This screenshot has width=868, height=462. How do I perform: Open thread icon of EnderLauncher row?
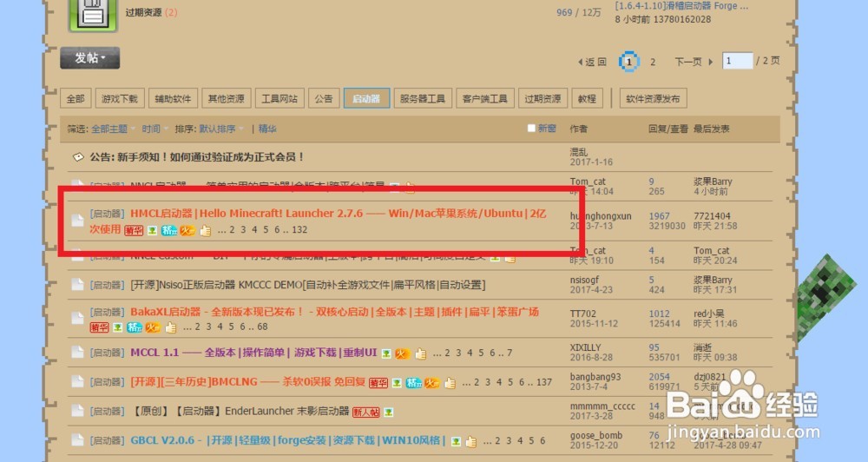point(78,411)
